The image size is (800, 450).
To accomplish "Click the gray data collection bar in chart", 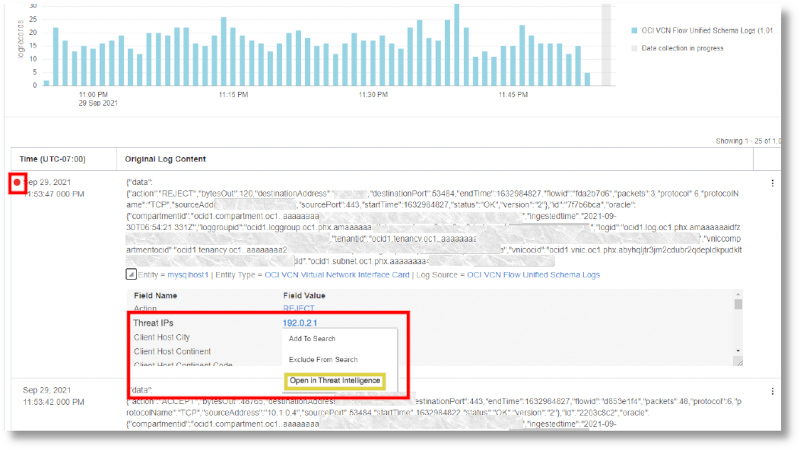I will click(x=606, y=44).
